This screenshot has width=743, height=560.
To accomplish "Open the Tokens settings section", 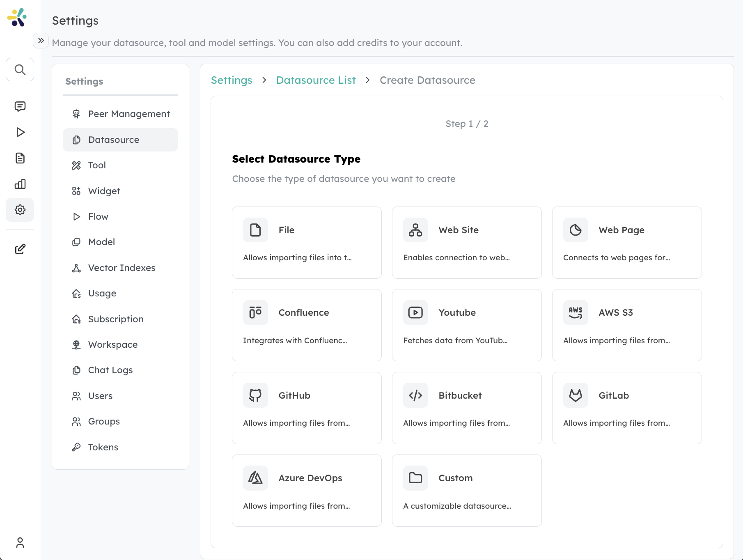I will point(103,447).
